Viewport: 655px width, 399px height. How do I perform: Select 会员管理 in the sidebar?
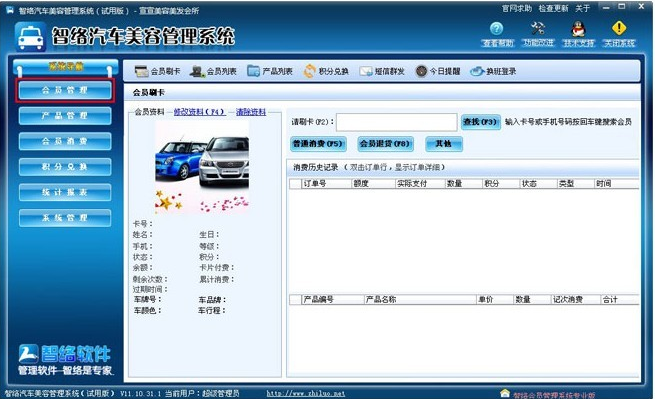[x=65, y=90]
